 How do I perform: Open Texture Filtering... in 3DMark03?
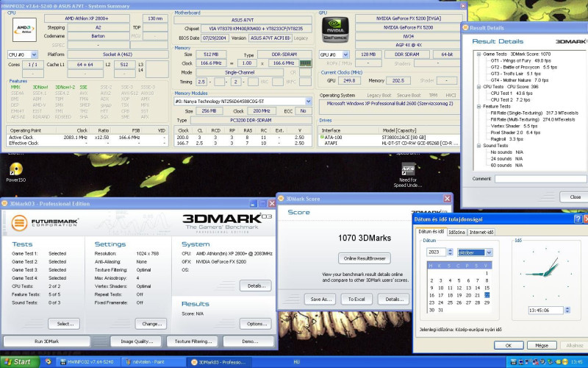coord(193,342)
